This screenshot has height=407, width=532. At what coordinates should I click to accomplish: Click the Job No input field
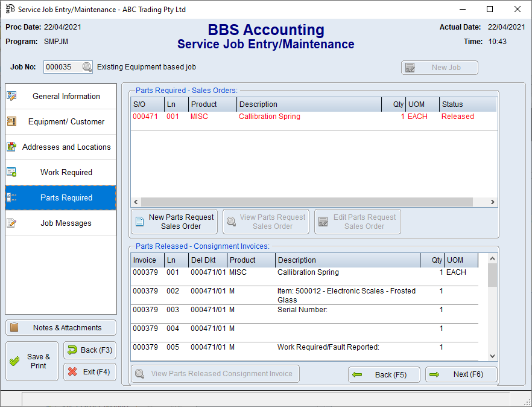tap(62, 68)
